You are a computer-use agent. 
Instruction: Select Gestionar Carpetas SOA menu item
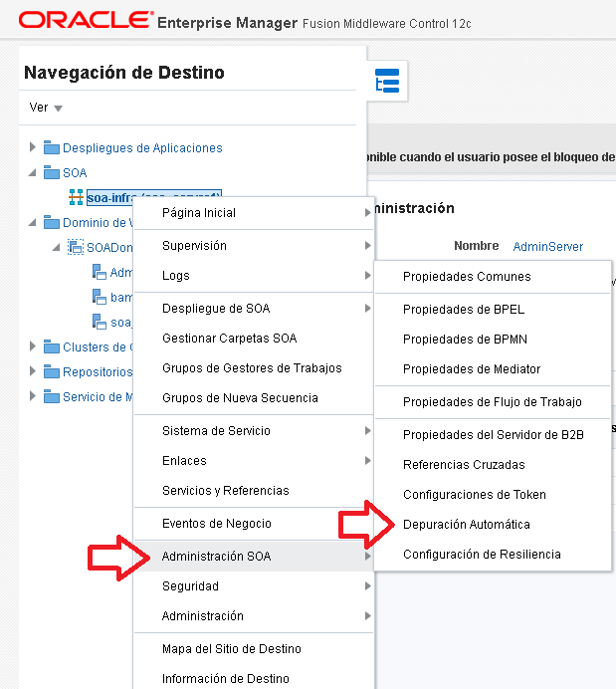254,339
